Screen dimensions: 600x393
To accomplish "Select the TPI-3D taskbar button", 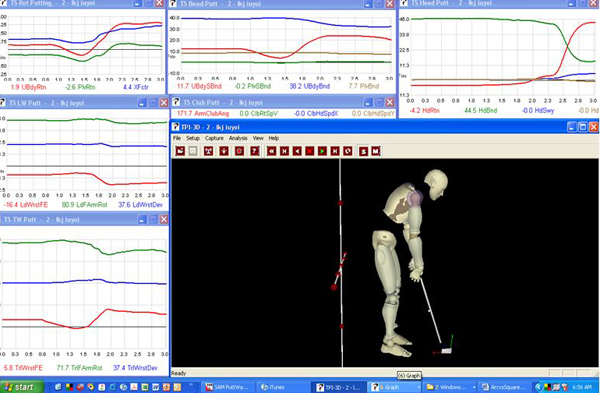I will click(338, 387).
